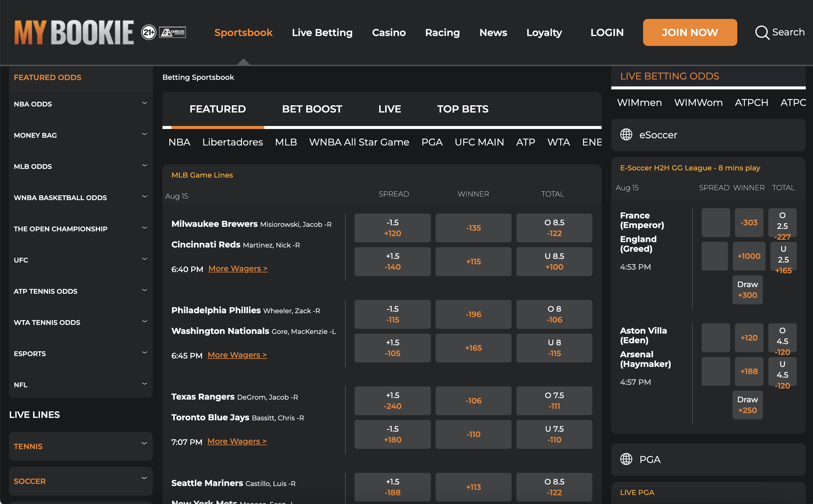Expand WNBA BASKETBALL ODDS section
The height and width of the screenshot is (504, 813).
pyautogui.click(x=81, y=198)
